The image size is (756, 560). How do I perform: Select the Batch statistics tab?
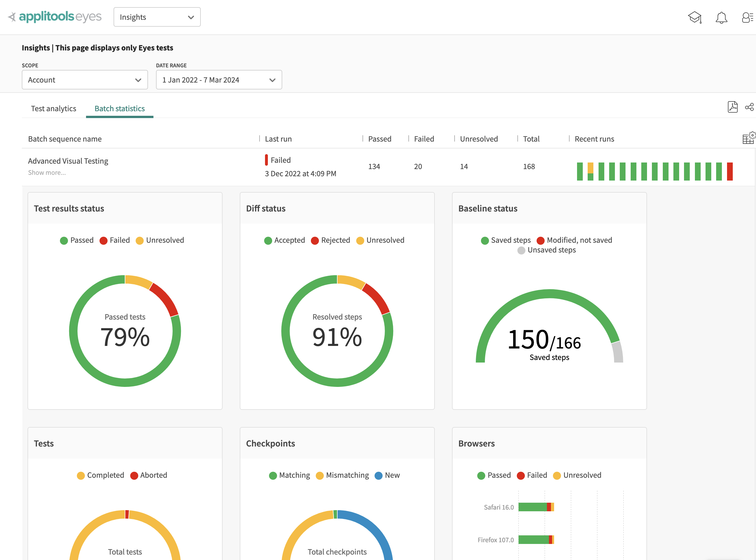[120, 108]
